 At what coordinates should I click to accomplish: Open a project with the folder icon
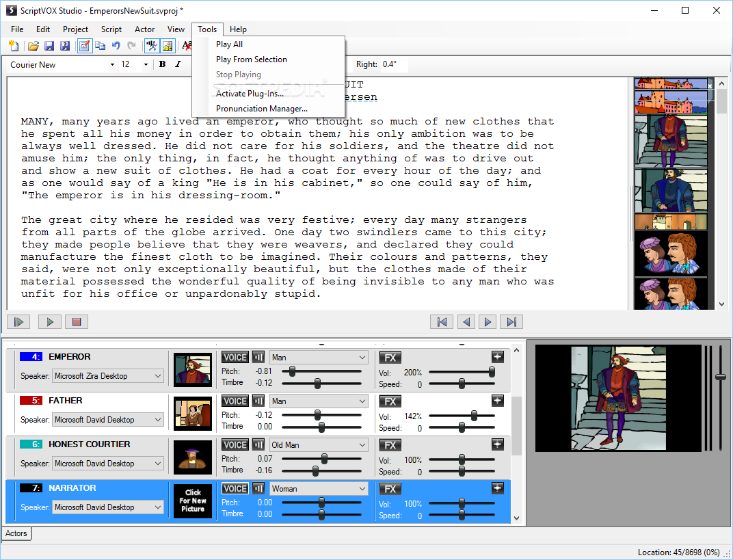click(x=33, y=46)
